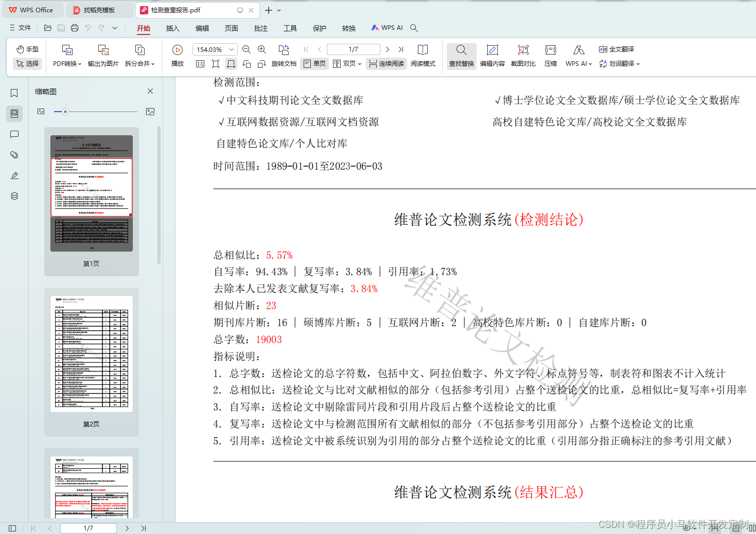
Task: Click smaller thumbnails image icon
Action: [41, 112]
